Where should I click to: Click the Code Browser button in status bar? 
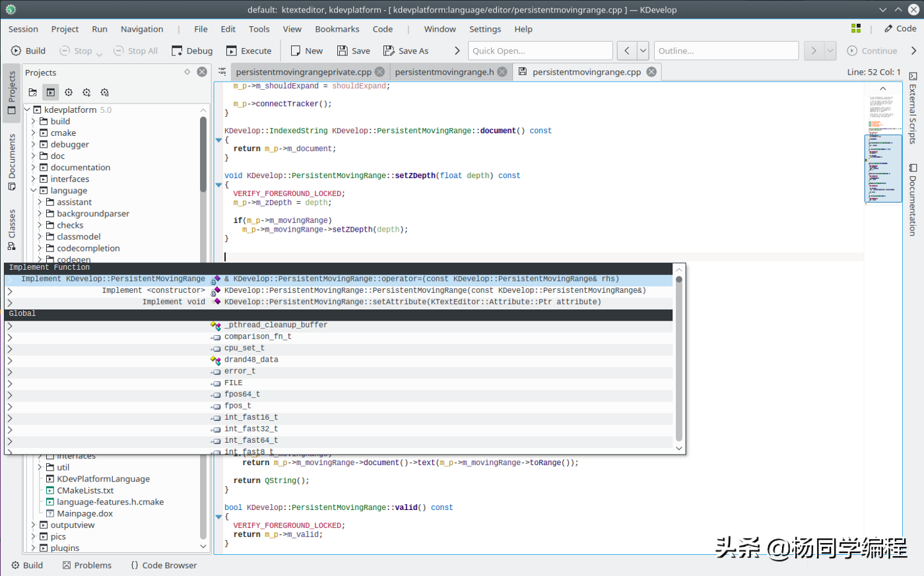click(x=164, y=565)
